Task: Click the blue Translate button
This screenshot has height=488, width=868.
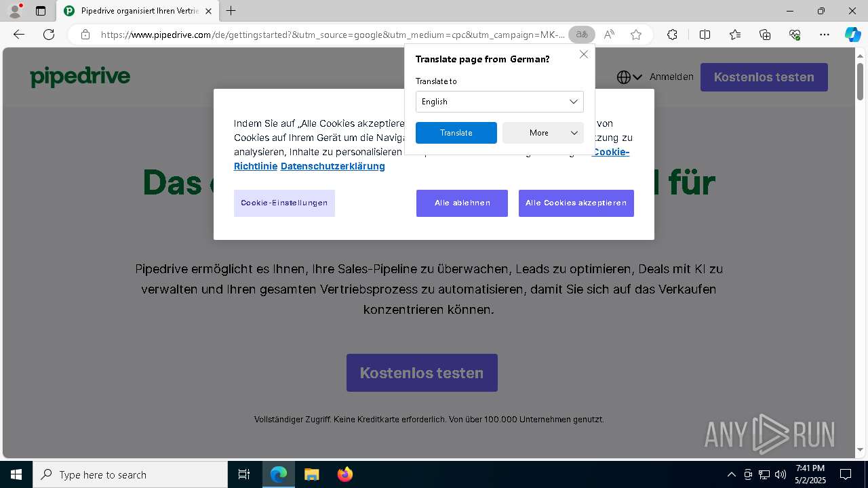Action: click(x=456, y=133)
